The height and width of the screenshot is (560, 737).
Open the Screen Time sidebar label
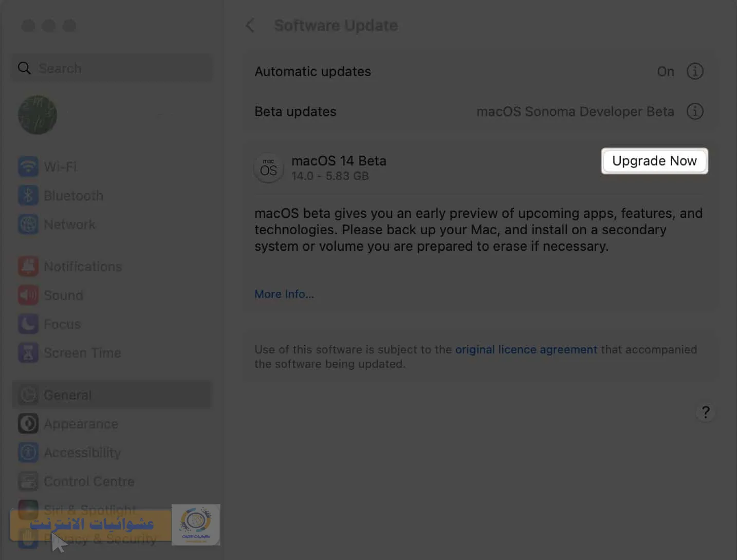82,352
